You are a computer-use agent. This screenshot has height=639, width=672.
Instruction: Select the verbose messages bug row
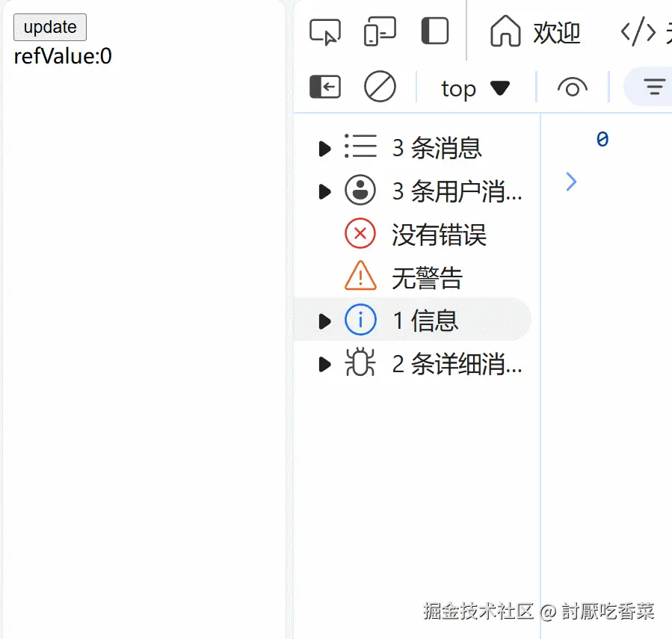click(413, 363)
